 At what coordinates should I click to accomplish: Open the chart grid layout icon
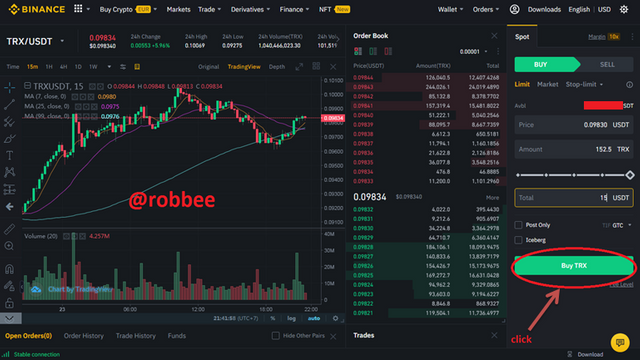tap(316, 67)
